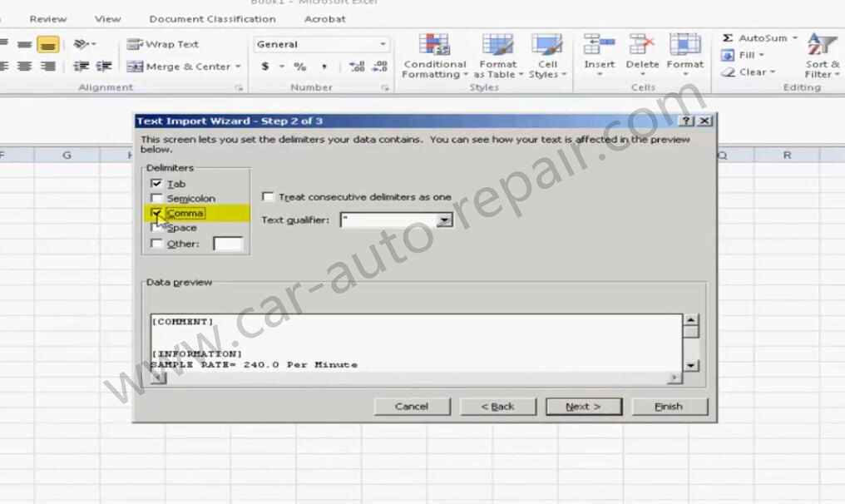Select the Center text alignment icon
845x504 pixels.
click(x=24, y=67)
